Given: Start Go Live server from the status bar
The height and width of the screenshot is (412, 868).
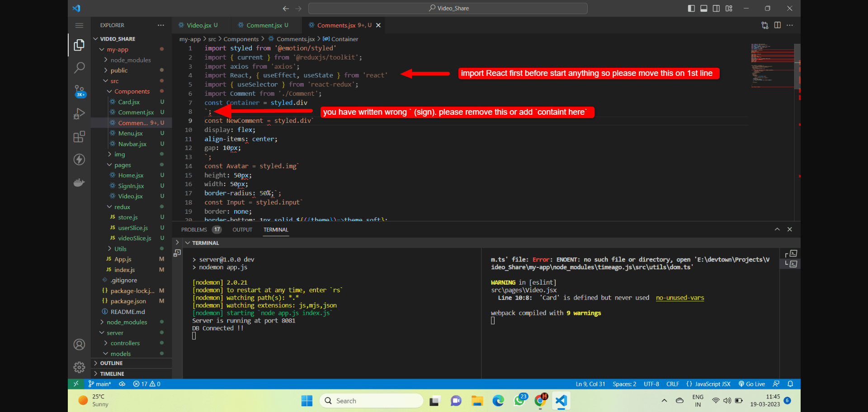Looking at the screenshot, I should (752, 384).
